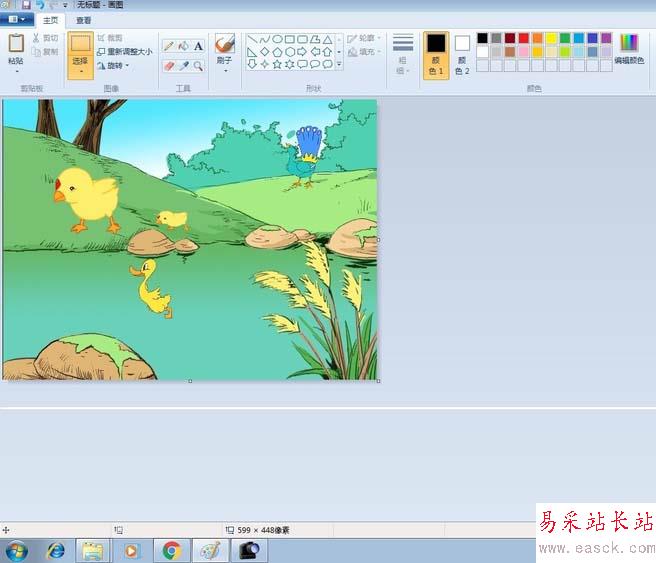
Task: Click the Undo arrow in quick access toolbar
Action: point(40,5)
